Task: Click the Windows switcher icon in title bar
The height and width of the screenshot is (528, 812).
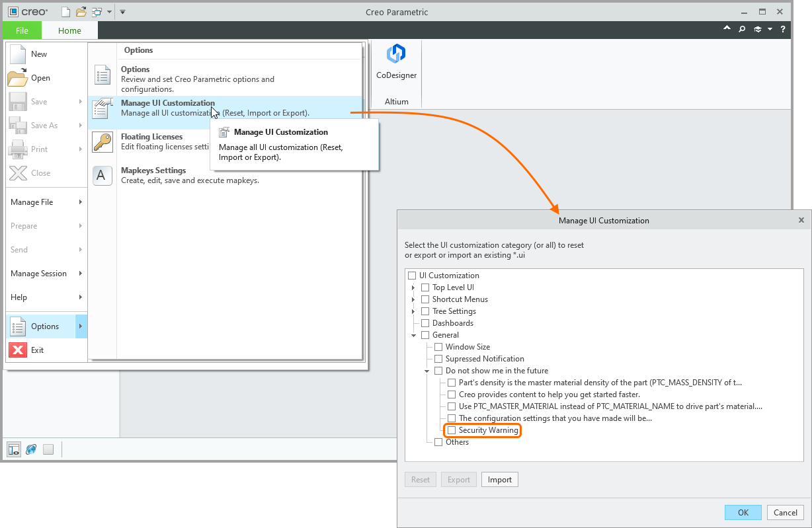Action: [x=97, y=12]
